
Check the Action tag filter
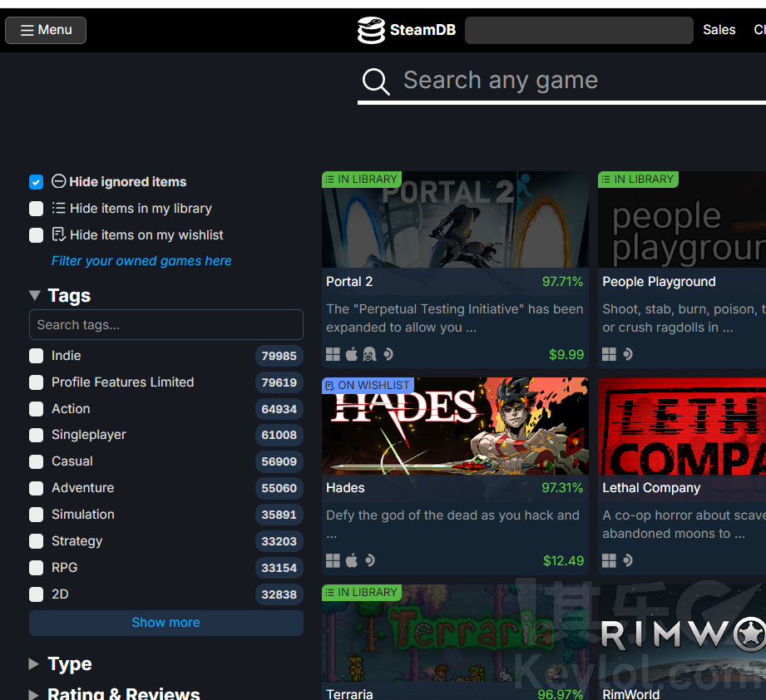36,409
